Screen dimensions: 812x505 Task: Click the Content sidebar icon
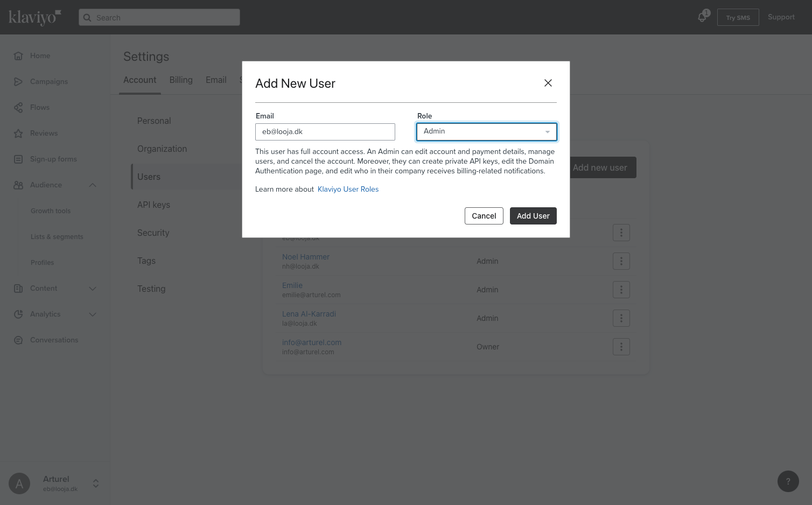[18, 288]
